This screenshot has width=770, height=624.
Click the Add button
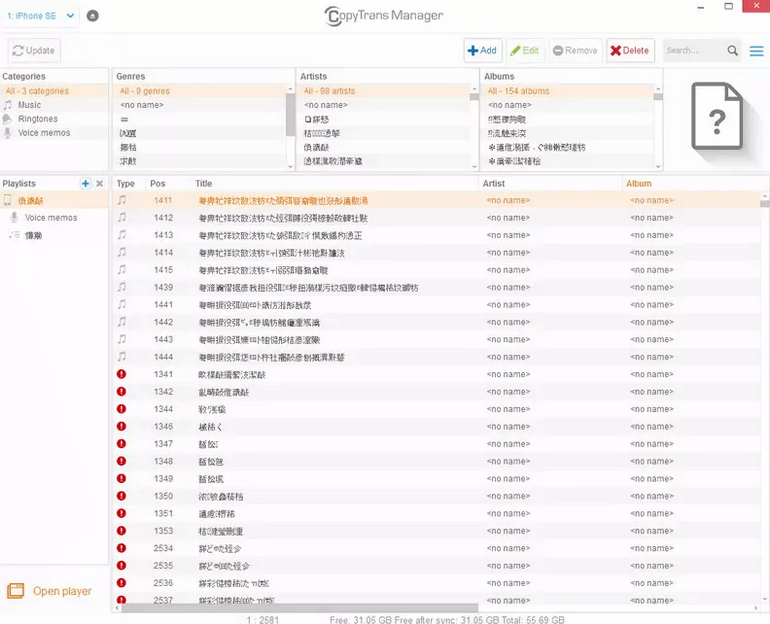(x=483, y=51)
